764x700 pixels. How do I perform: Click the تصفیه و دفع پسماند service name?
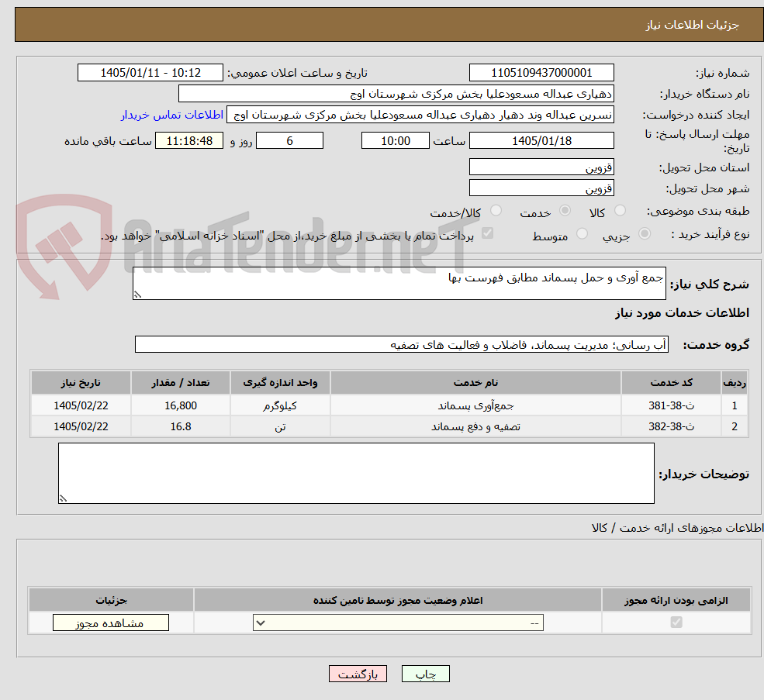[x=475, y=426]
